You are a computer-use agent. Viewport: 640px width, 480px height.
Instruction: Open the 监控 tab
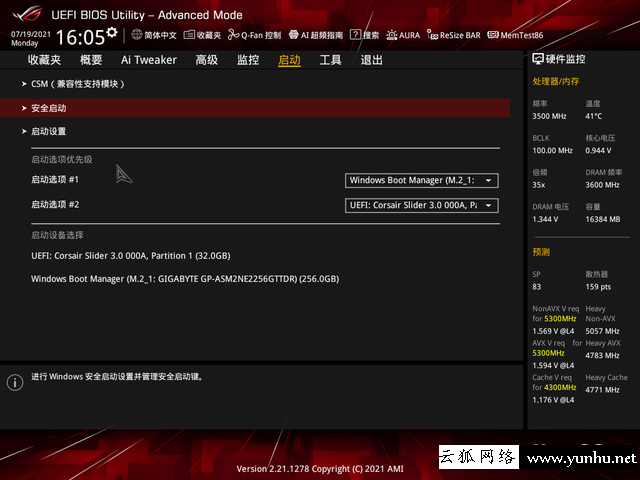[248, 60]
